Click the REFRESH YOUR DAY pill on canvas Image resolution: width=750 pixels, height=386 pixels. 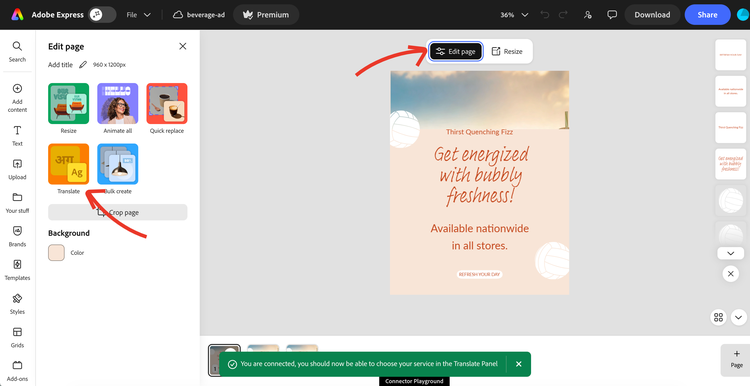coord(479,275)
